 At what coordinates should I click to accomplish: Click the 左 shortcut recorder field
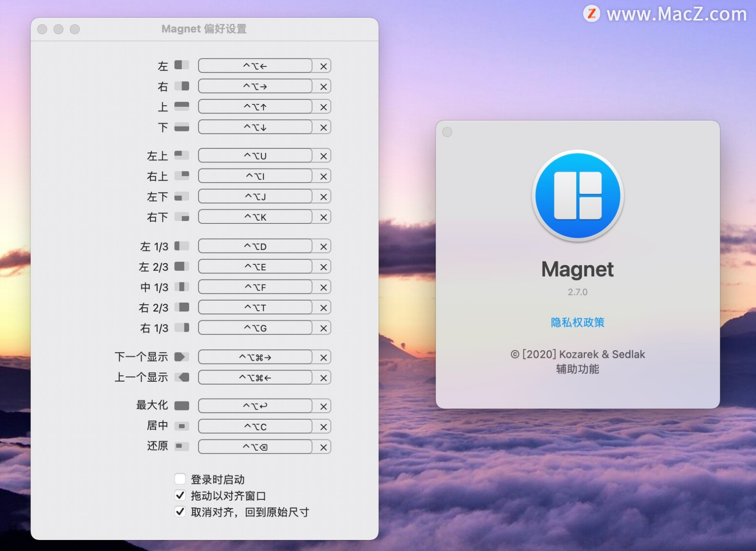(x=255, y=66)
